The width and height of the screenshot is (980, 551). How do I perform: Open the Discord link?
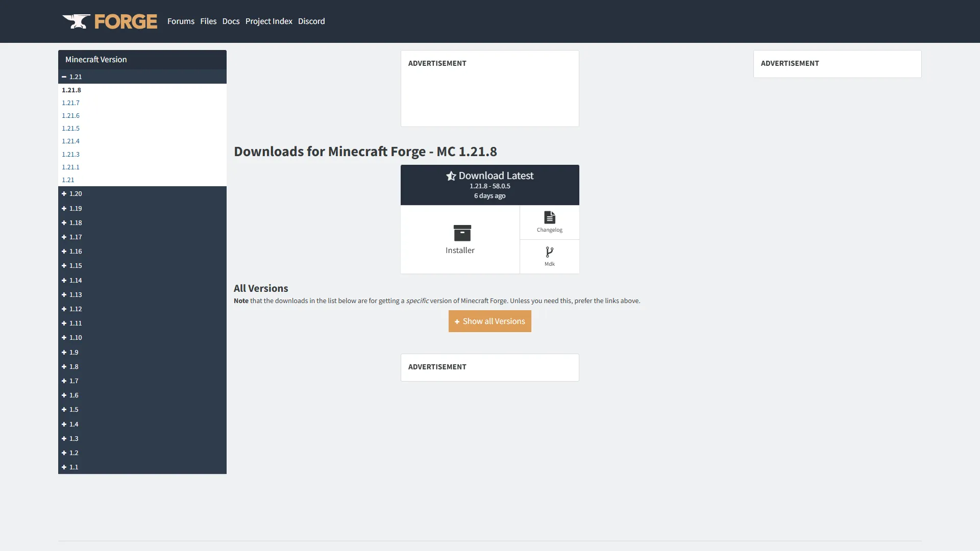pos(311,21)
